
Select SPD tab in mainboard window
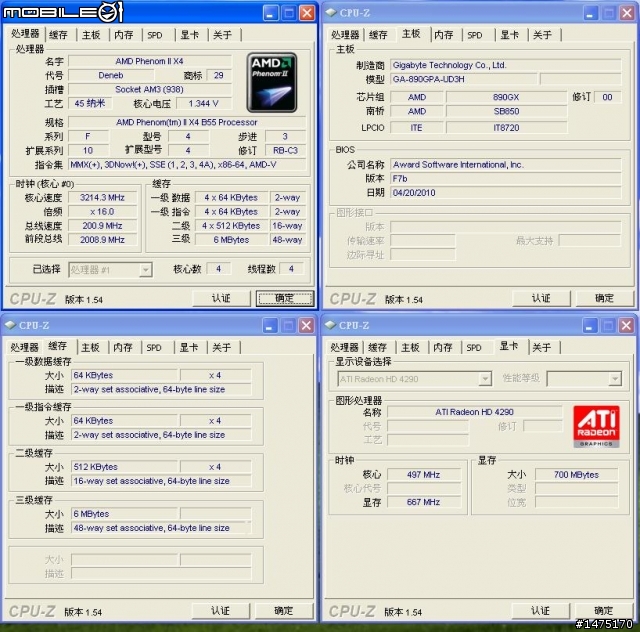coord(475,35)
